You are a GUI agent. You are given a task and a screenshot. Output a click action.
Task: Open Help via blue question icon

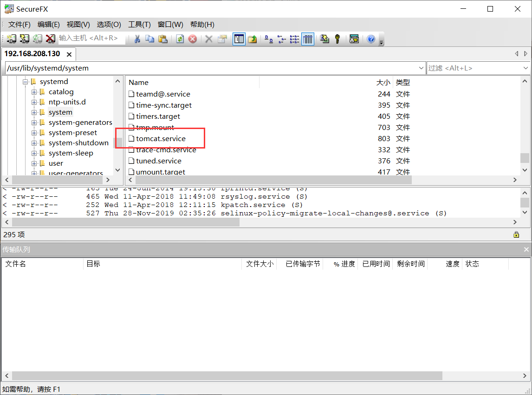(371, 39)
